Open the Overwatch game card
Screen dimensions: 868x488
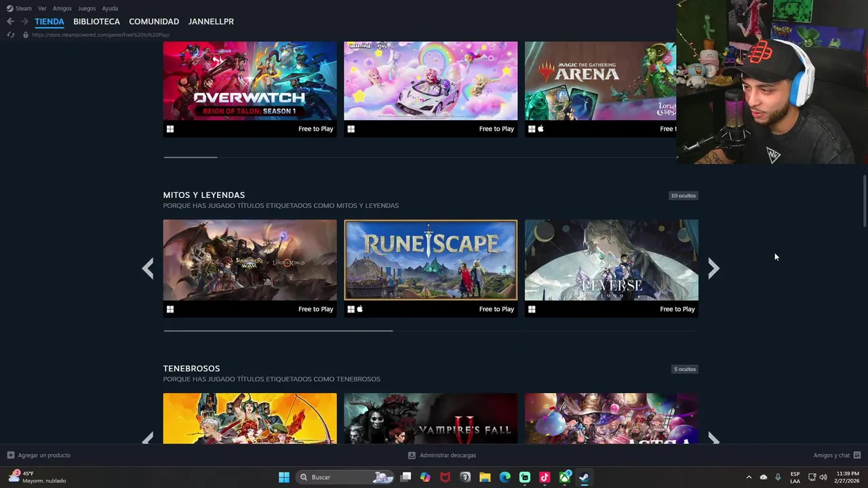click(250, 89)
